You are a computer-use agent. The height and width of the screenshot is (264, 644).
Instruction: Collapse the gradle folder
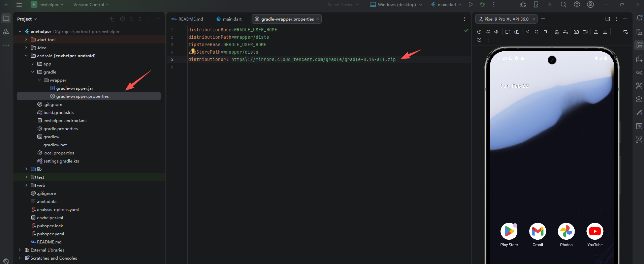33,72
